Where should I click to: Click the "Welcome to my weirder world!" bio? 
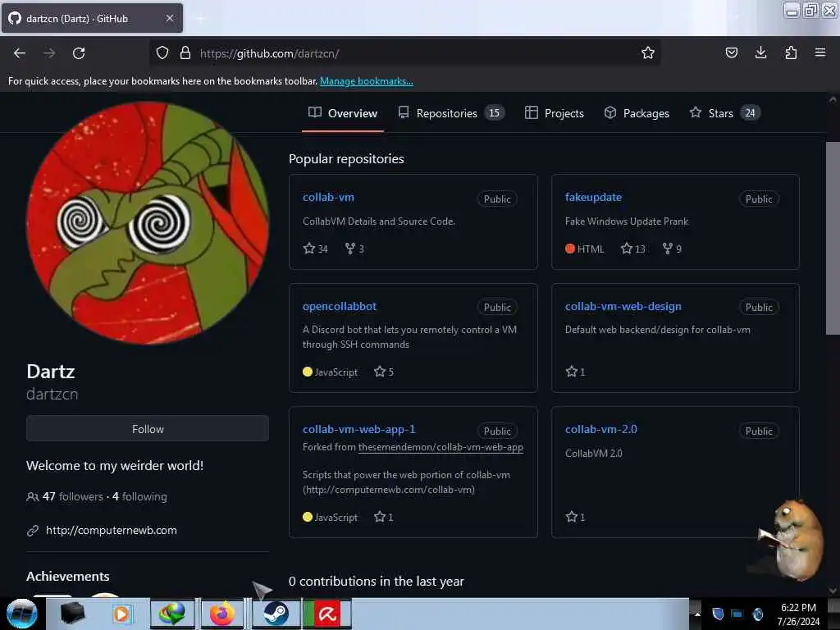115,465
